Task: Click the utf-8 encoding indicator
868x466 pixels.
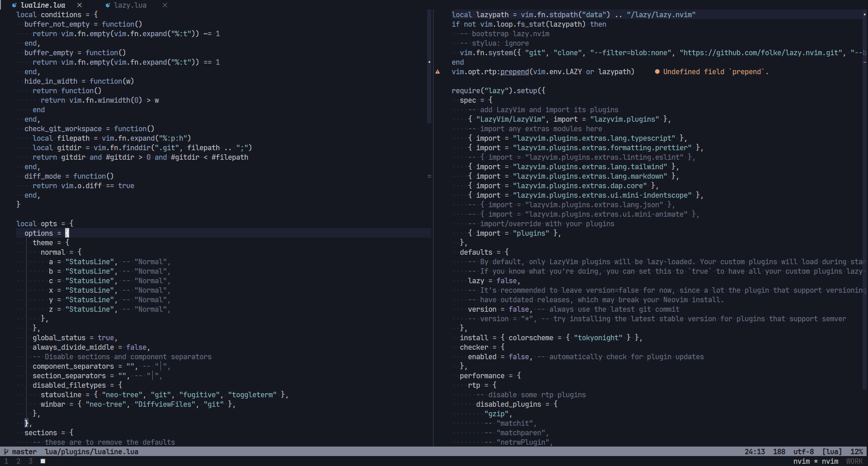Action: (803, 452)
